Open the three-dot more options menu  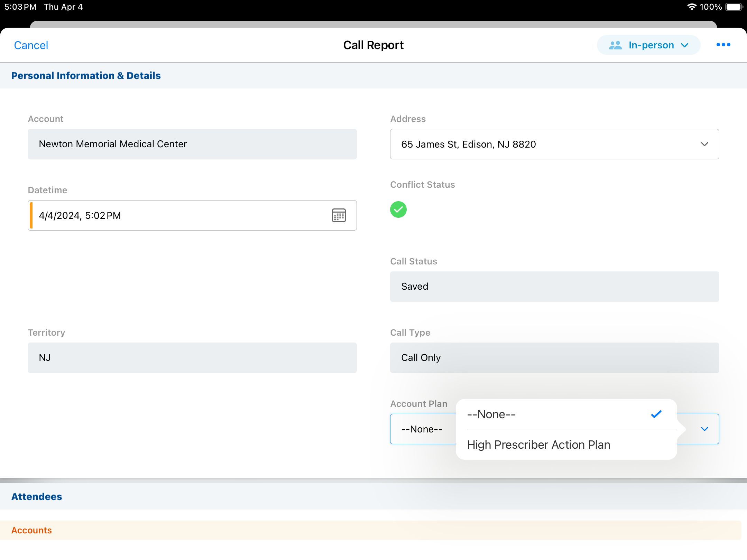[723, 45]
